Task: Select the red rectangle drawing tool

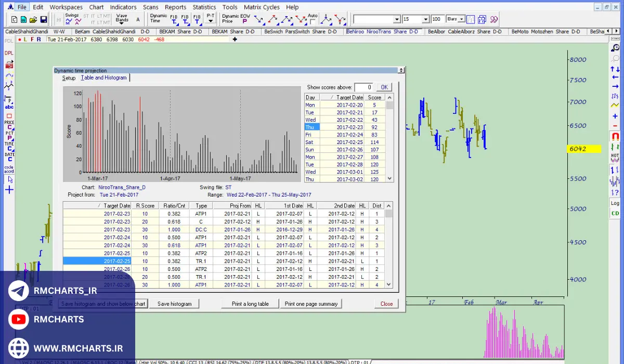Action: [x=9, y=116]
